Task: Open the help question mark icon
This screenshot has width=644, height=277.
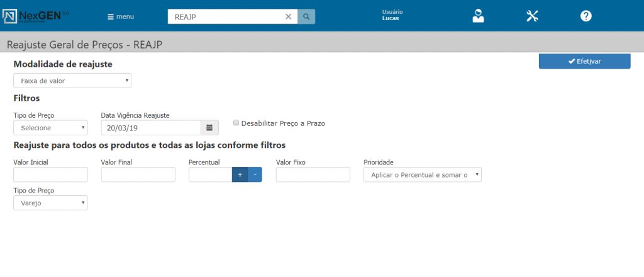Action: 586,16
